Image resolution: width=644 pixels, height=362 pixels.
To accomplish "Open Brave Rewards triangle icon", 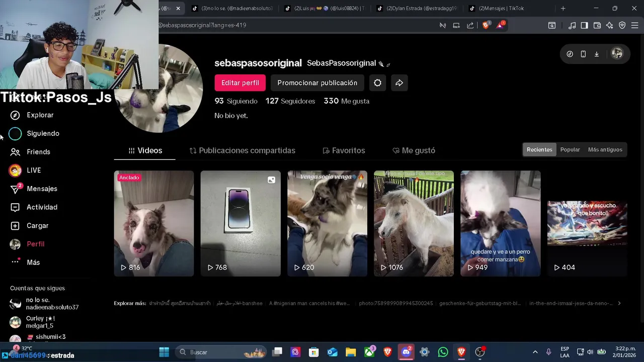I will [501, 25].
